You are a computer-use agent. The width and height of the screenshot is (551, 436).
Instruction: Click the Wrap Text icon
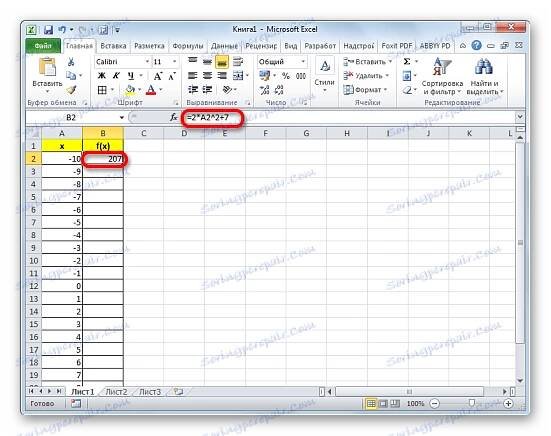238,62
